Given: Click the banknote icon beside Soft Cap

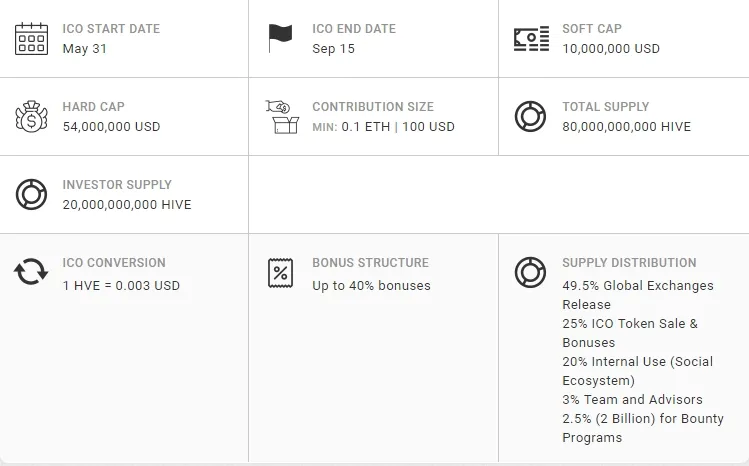Looking at the screenshot, I should click(531, 39).
